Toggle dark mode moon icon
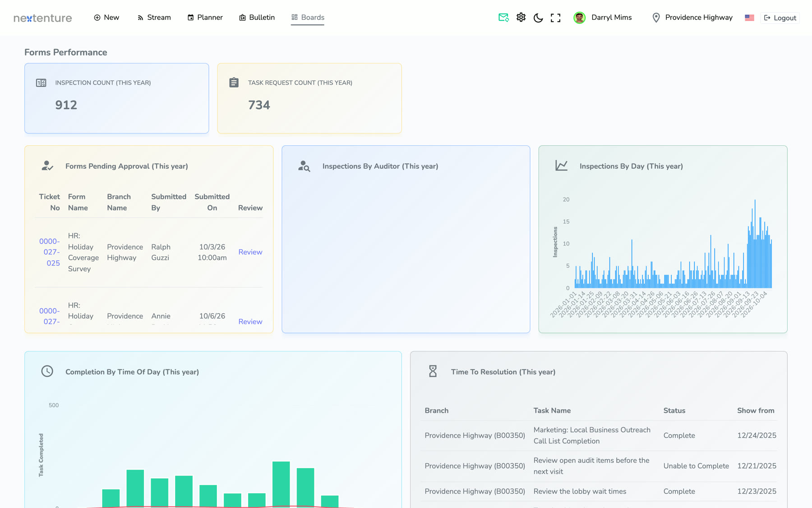The height and width of the screenshot is (508, 812). pyautogui.click(x=538, y=18)
